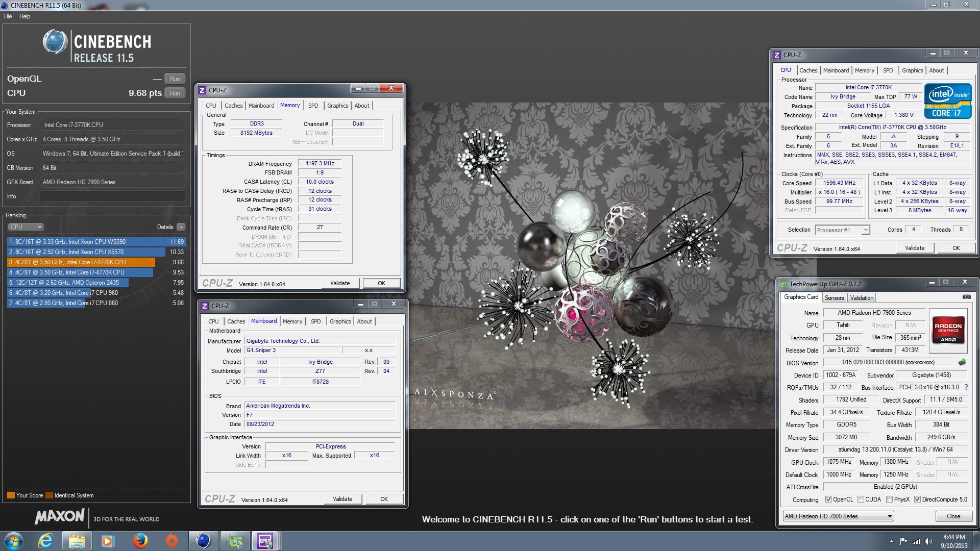Run the CPU benchmark test
This screenshot has height=551, width=980.
[x=175, y=93]
